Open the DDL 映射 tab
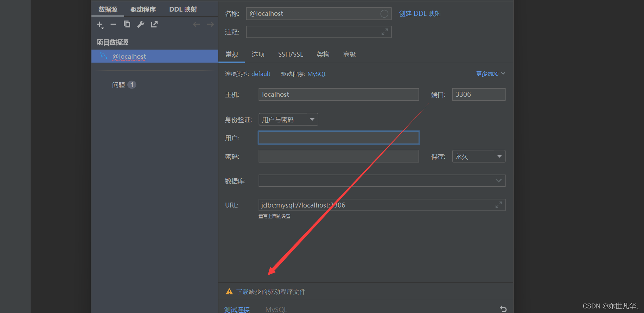The image size is (644, 313). pos(183,9)
